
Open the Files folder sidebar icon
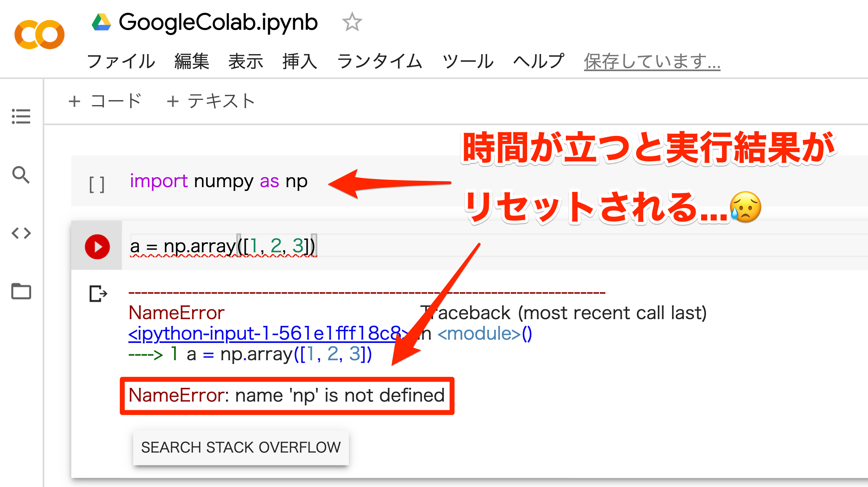[21, 291]
